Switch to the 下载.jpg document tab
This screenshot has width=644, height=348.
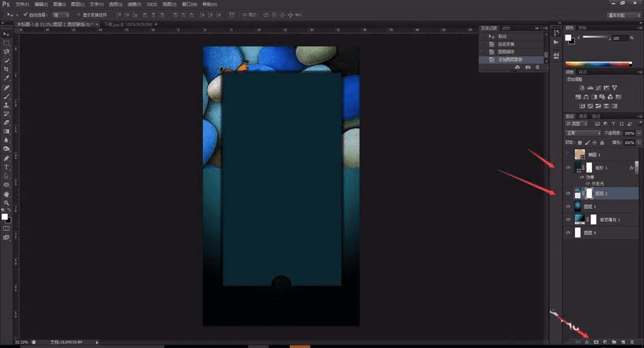click(124, 24)
